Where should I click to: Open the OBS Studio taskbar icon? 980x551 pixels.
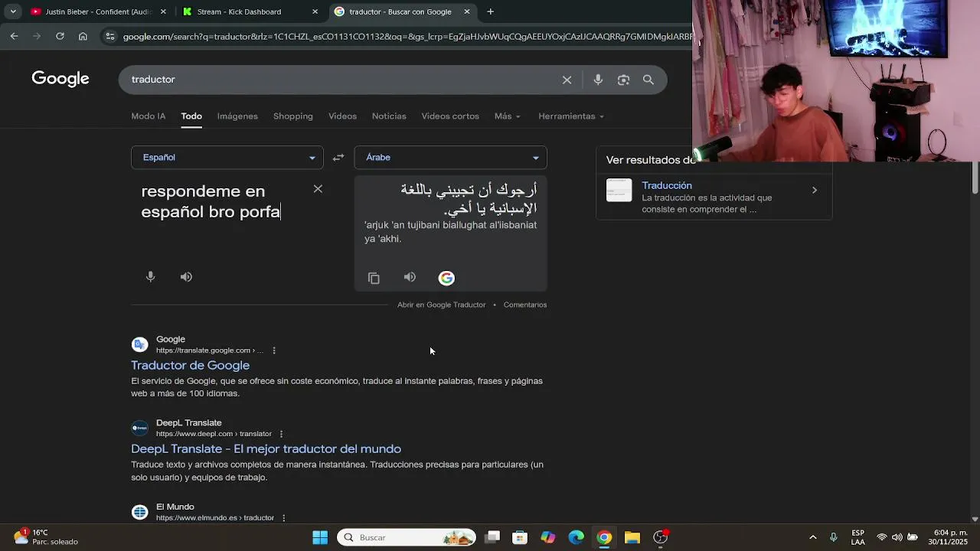660,537
